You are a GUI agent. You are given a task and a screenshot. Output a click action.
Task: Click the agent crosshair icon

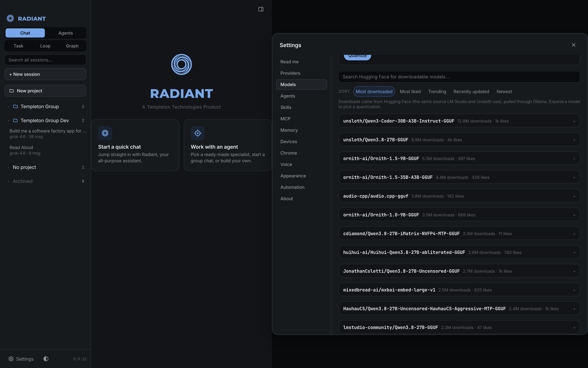[198, 133]
